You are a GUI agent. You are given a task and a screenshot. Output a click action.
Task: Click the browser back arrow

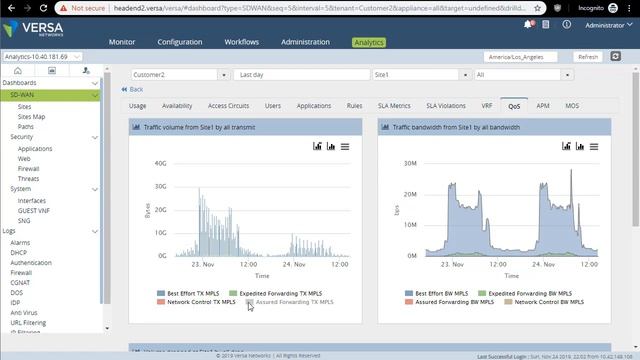(11, 8)
